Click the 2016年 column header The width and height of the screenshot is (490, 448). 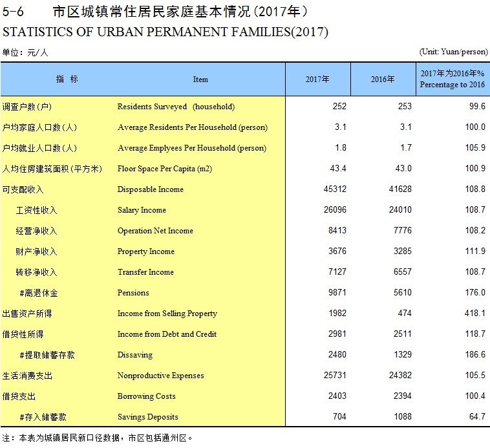coord(383,80)
